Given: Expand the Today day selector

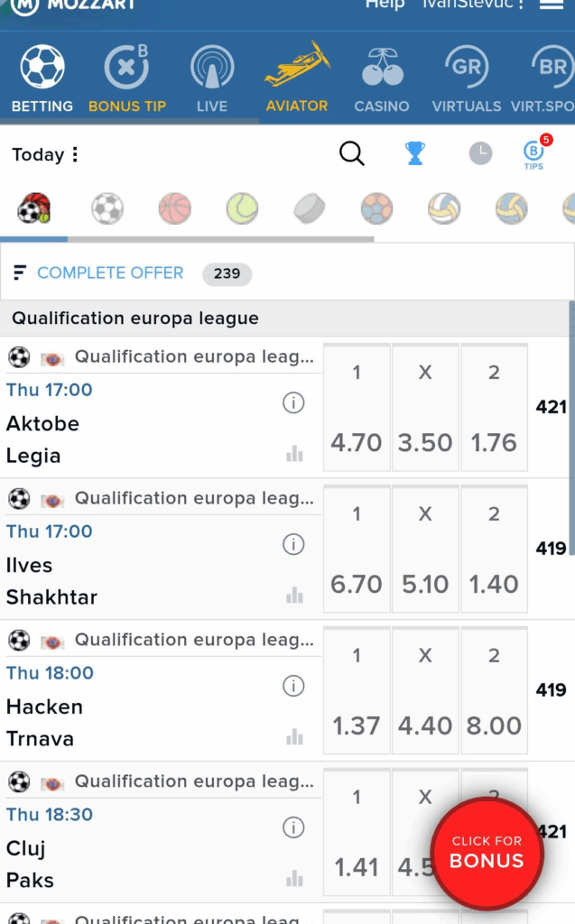Looking at the screenshot, I should [x=45, y=154].
